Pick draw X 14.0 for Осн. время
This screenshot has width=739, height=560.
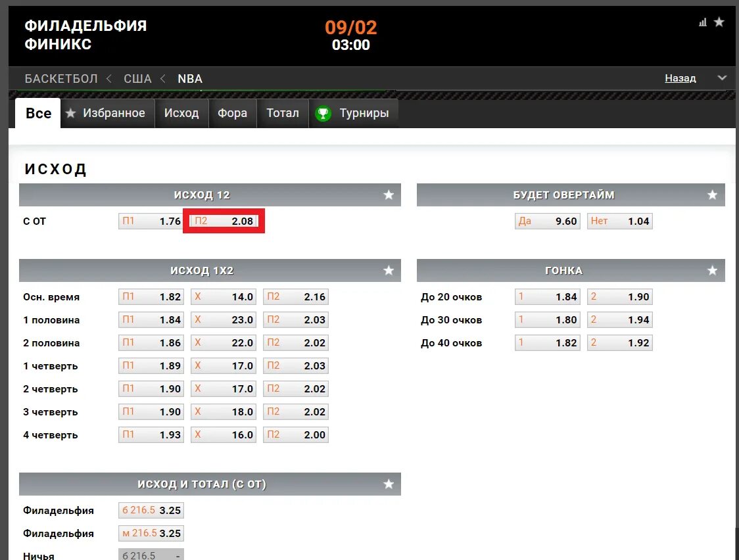[x=224, y=296]
